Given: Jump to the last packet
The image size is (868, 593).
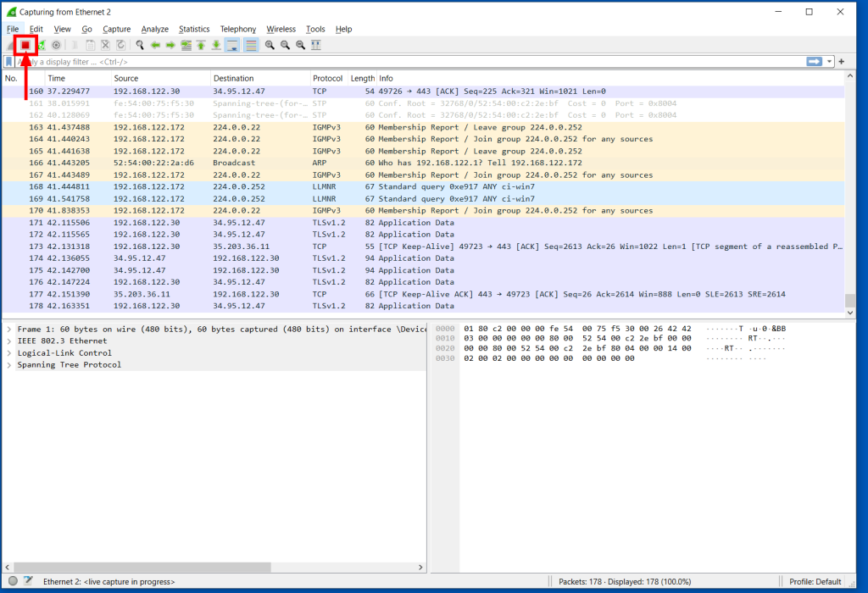Looking at the screenshot, I should pyautogui.click(x=216, y=45).
